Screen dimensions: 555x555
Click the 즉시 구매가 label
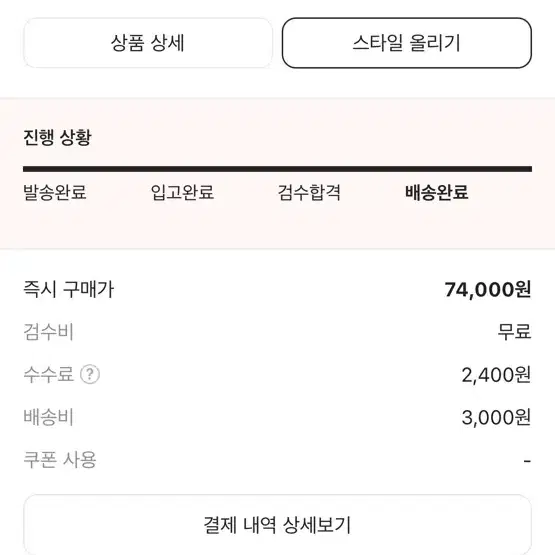(x=69, y=289)
